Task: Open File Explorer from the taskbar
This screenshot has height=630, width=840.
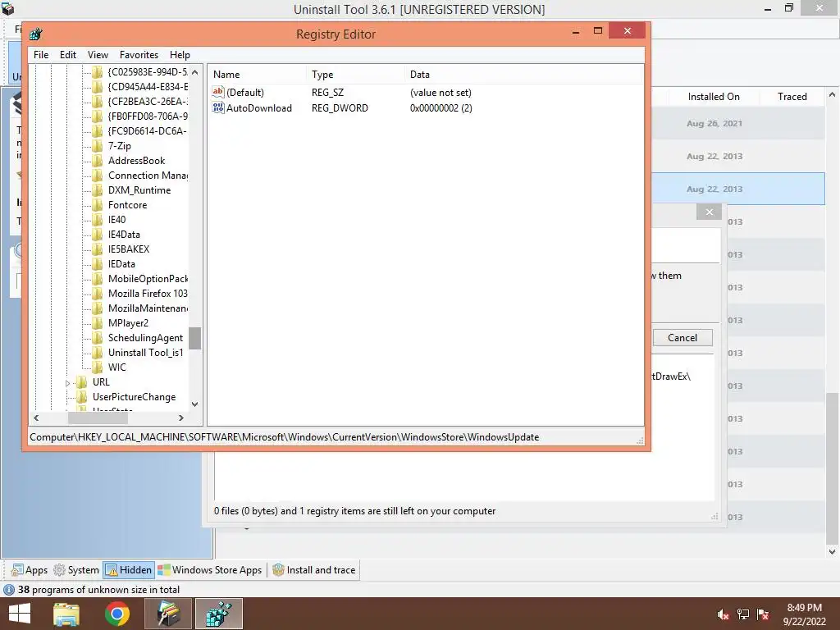Action: click(x=66, y=614)
